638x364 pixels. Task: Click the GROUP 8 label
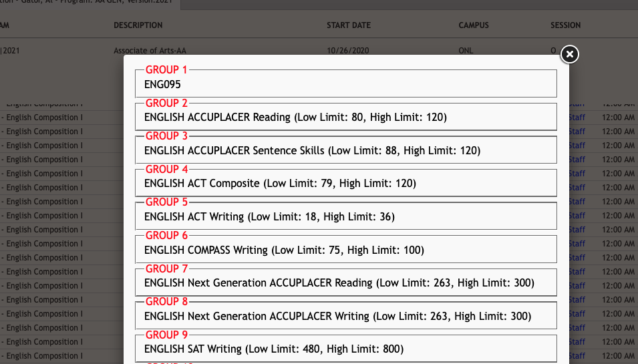point(166,302)
